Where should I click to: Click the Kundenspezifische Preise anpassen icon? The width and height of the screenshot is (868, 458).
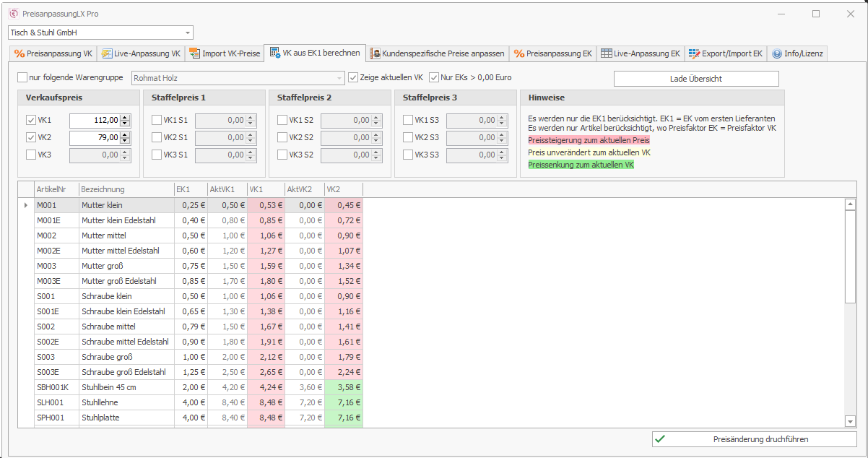[376, 53]
